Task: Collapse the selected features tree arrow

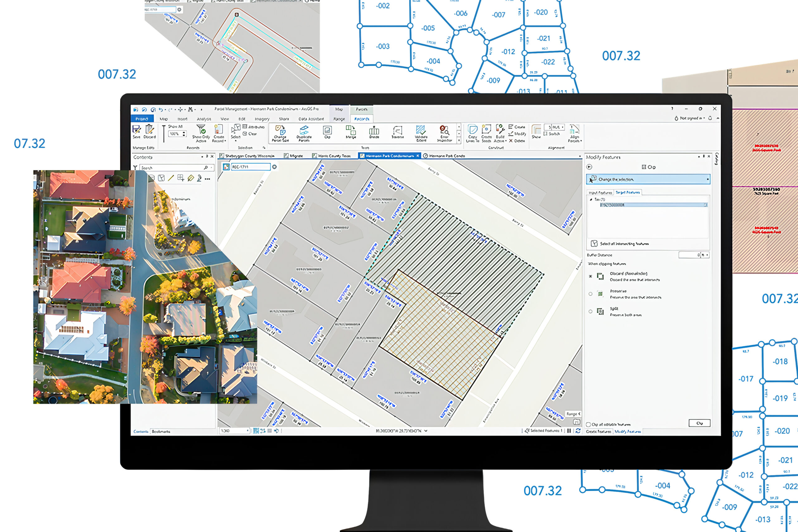Action: coord(591,199)
